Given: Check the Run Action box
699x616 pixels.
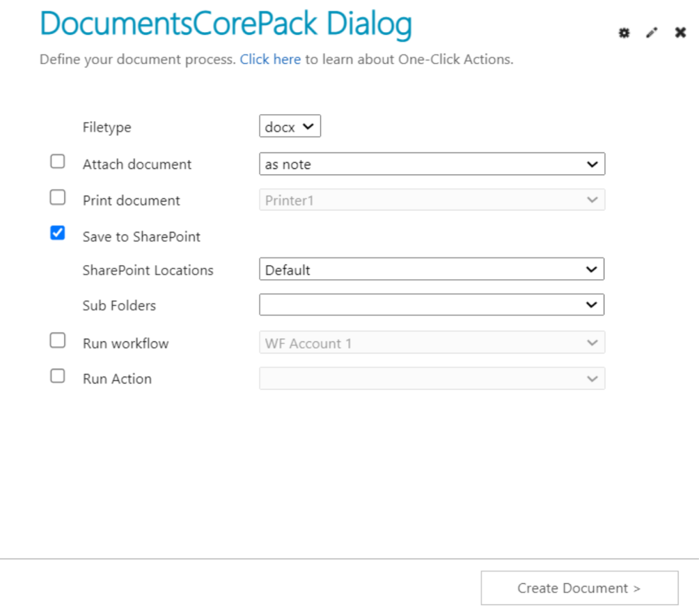Looking at the screenshot, I should pyautogui.click(x=57, y=375).
